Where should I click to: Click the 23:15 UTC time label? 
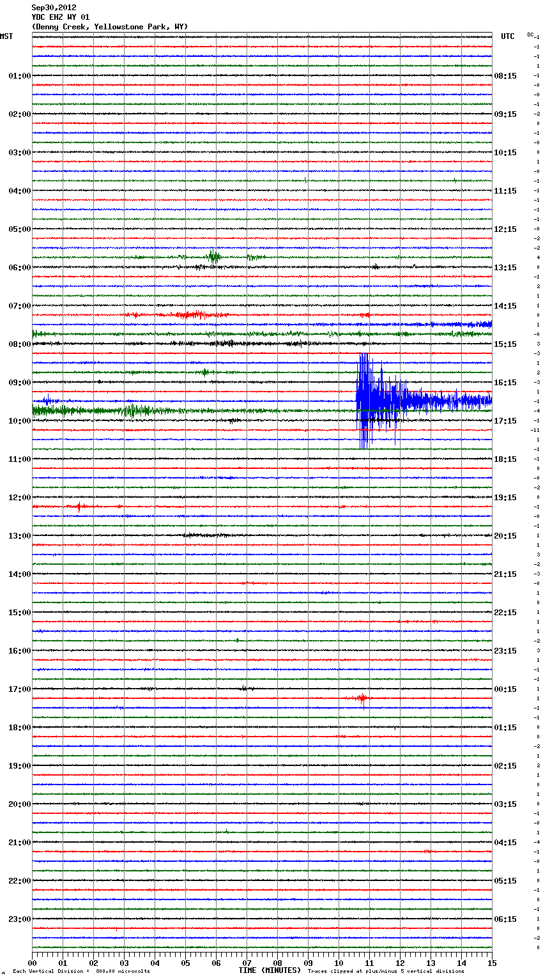click(505, 651)
